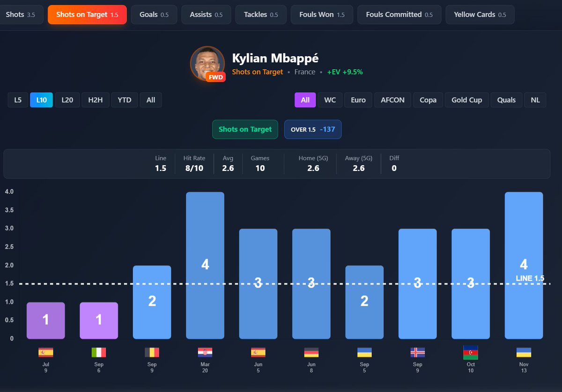Click the Kylian Mbappé name heading
This screenshot has width=562, height=392.
[x=275, y=59]
